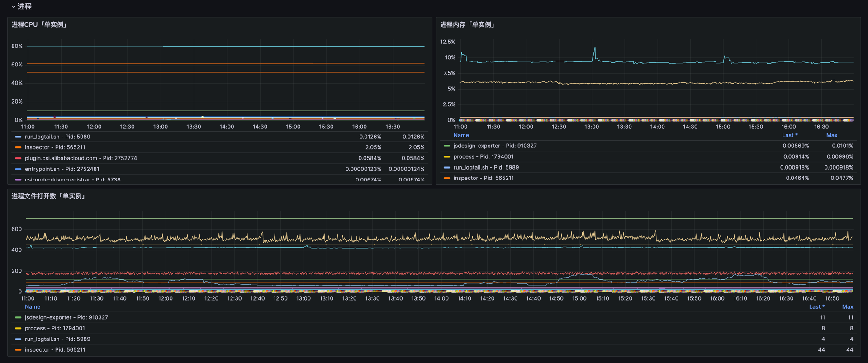Click run_logtail.sh color swatch in CPU legend
The height and width of the screenshot is (363, 868).
(18, 137)
